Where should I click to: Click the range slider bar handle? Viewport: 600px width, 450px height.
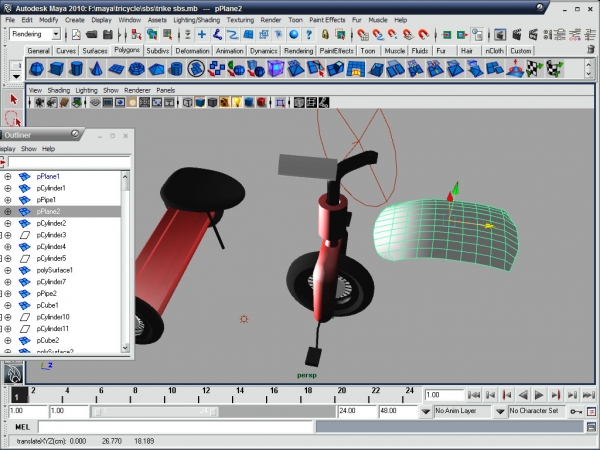[155, 412]
